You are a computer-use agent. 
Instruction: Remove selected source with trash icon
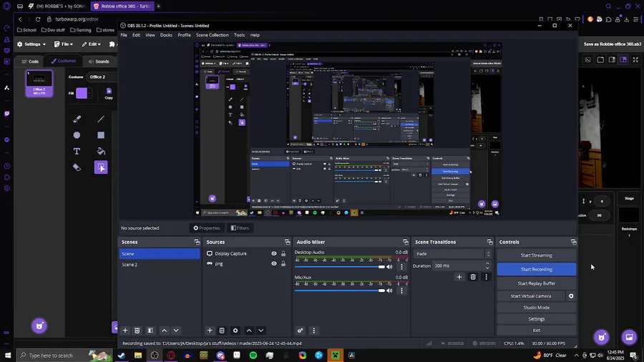(x=222, y=331)
